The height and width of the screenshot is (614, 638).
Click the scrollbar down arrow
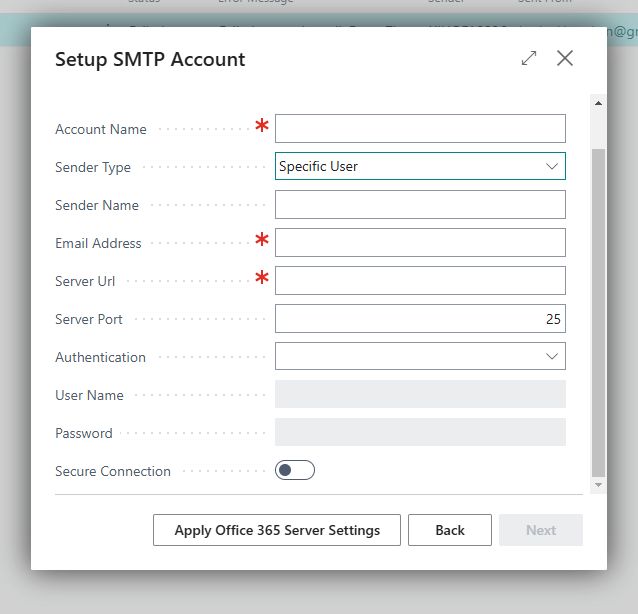598,485
